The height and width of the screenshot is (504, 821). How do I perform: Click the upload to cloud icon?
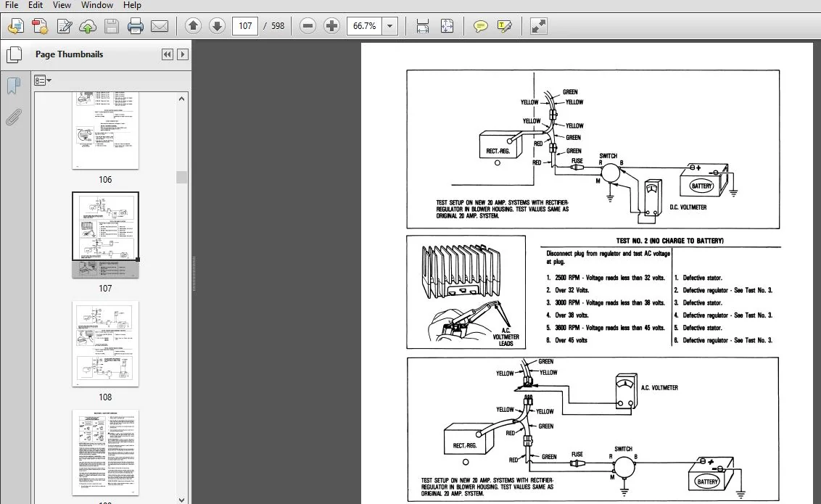[x=88, y=25]
